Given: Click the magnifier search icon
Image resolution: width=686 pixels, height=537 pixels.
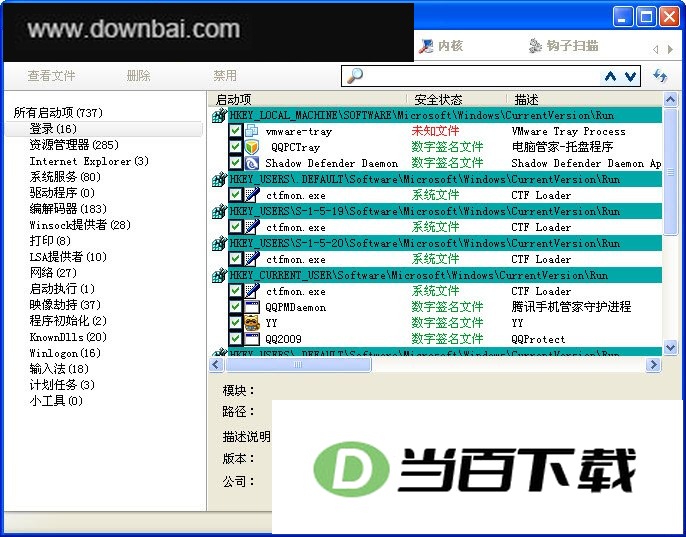Looking at the screenshot, I should pos(354,76).
